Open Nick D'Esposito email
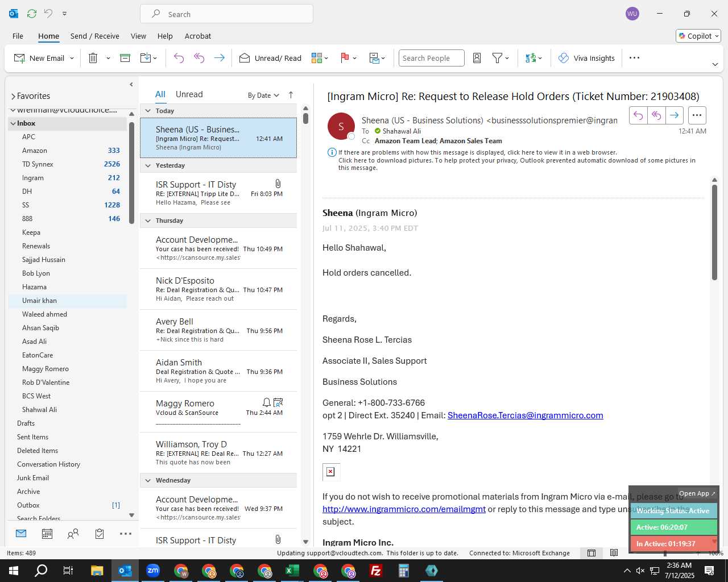The image size is (728, 582). (x=218, y=289)
